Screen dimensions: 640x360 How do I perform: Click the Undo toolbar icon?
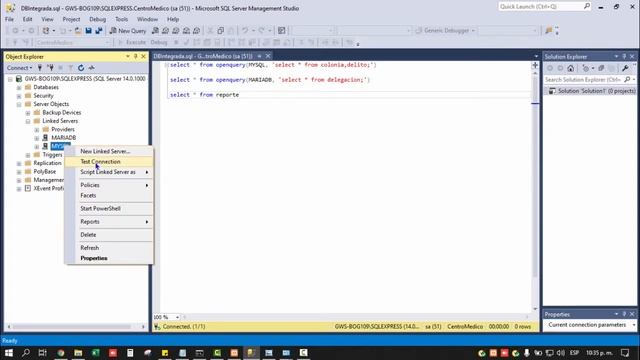coord(245,31)
